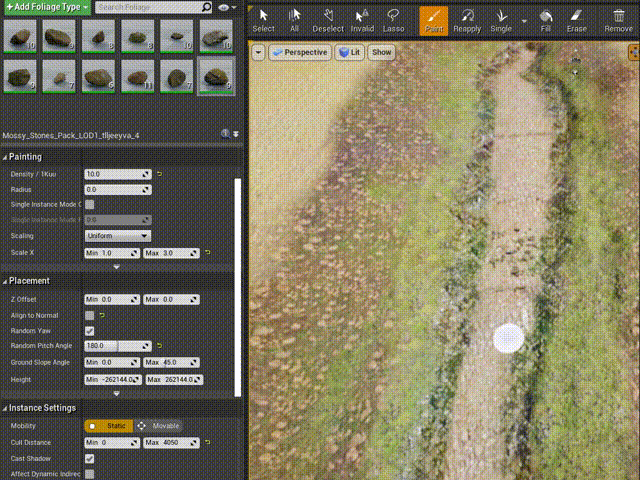The height and width of the screenshot is (480, 640).
Task: Use the Reapply tool
Action: coord(467,21)
